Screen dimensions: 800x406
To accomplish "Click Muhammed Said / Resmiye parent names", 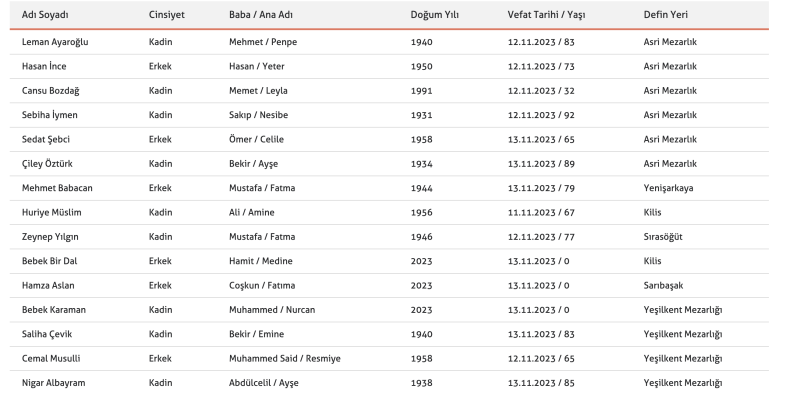I will click(285, 359).
